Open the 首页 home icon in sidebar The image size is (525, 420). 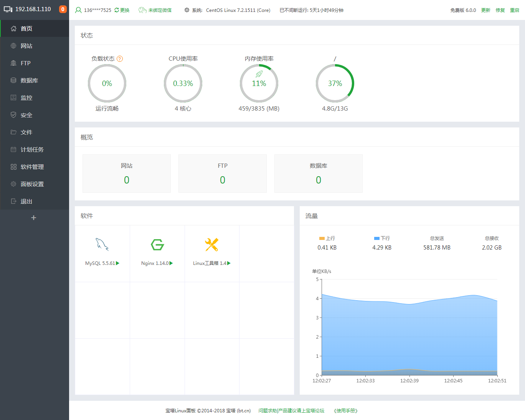[13, 28]
